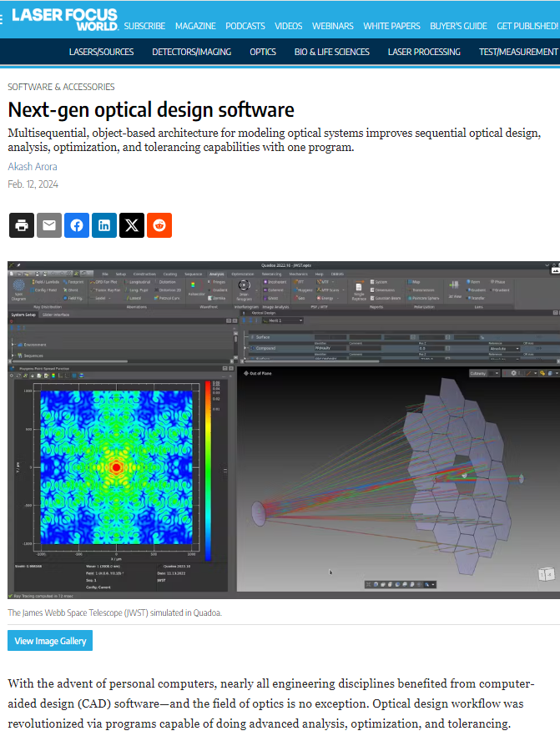Click the paragraph starting 'With the advent'
This screenshot has width=560, height=746.
[x=271, y=703]
